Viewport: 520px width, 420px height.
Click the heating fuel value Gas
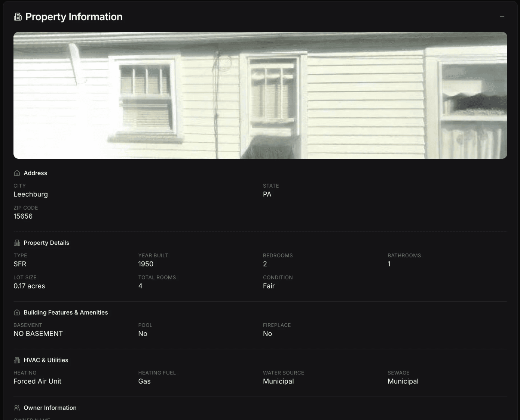click(144, 381)
